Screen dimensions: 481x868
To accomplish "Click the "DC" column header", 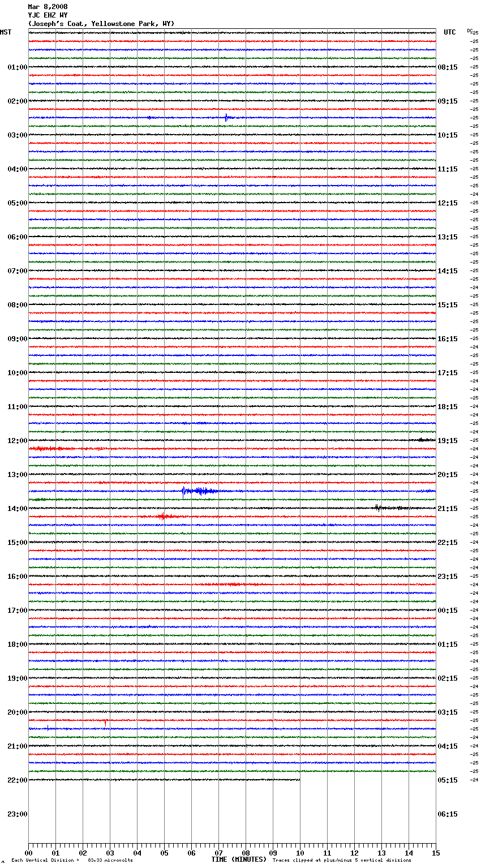I will (x=470, y=31).
